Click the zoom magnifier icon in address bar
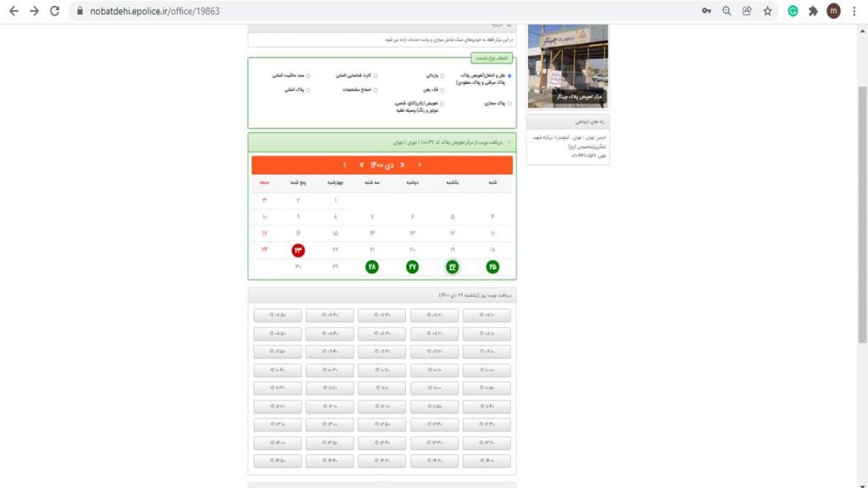This screenshot has height=488, width=868. click(726, 11)
